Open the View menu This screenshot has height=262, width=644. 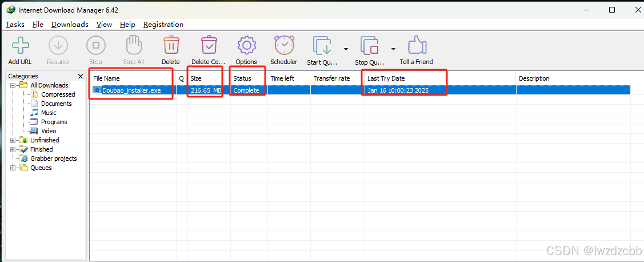coord(105,24)
